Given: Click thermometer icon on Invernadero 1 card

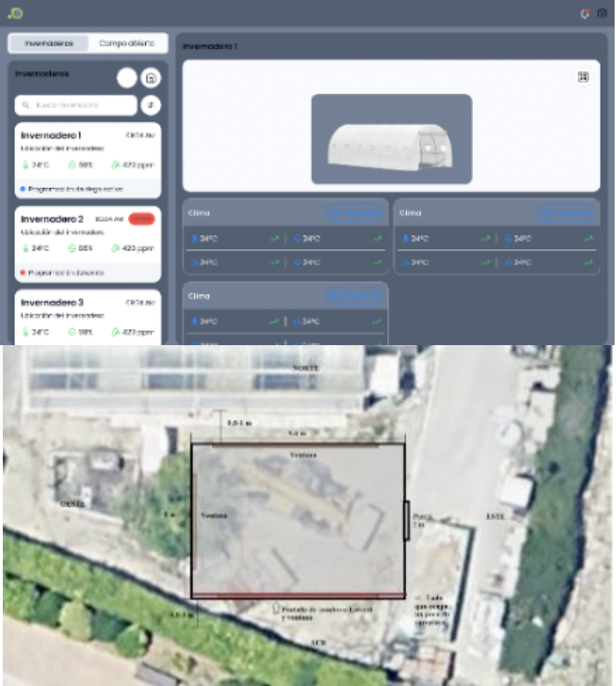Looking at the screenshot, I should (x=25, y=165).
